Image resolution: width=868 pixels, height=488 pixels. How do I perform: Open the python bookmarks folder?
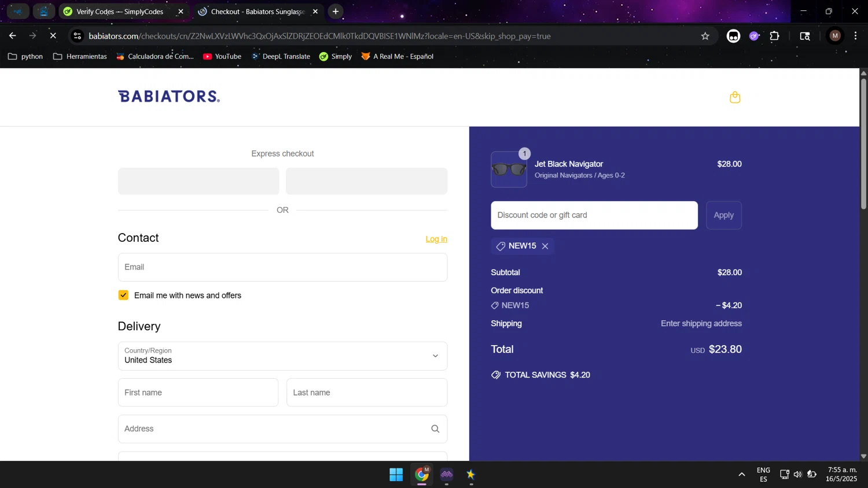pyautogui.click(x=25, y=56)
